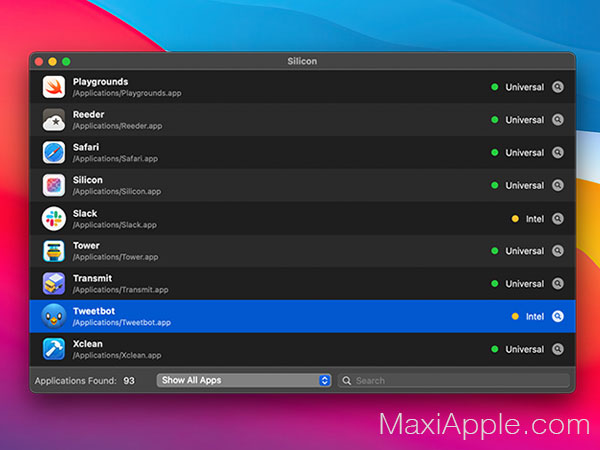Reveal Silicon app using its magnifier icon
The image size is (600, 450).
(x=558, y=185)
